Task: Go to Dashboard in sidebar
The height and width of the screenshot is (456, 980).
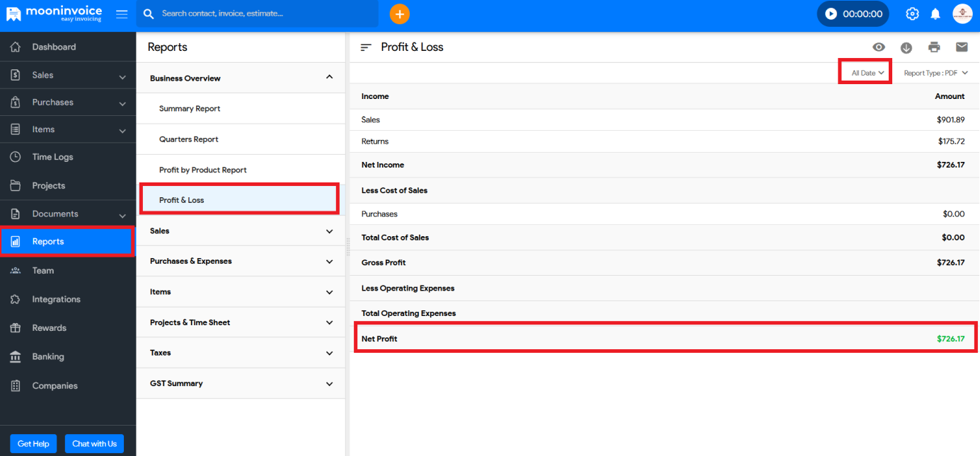Action: pyautogui.click(x=68, y=47)
